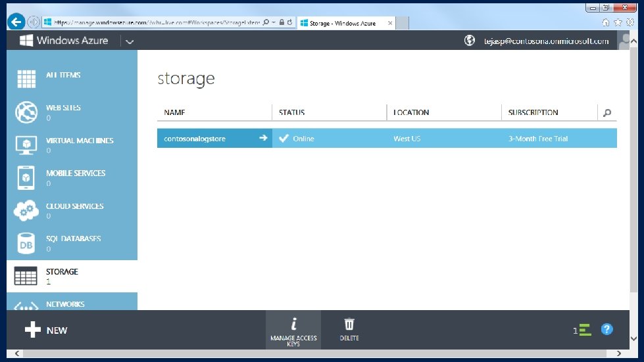The image size is (644, 362).
Task: Click the horizontal scrollbar right arrow
Action: pos(618,353)
